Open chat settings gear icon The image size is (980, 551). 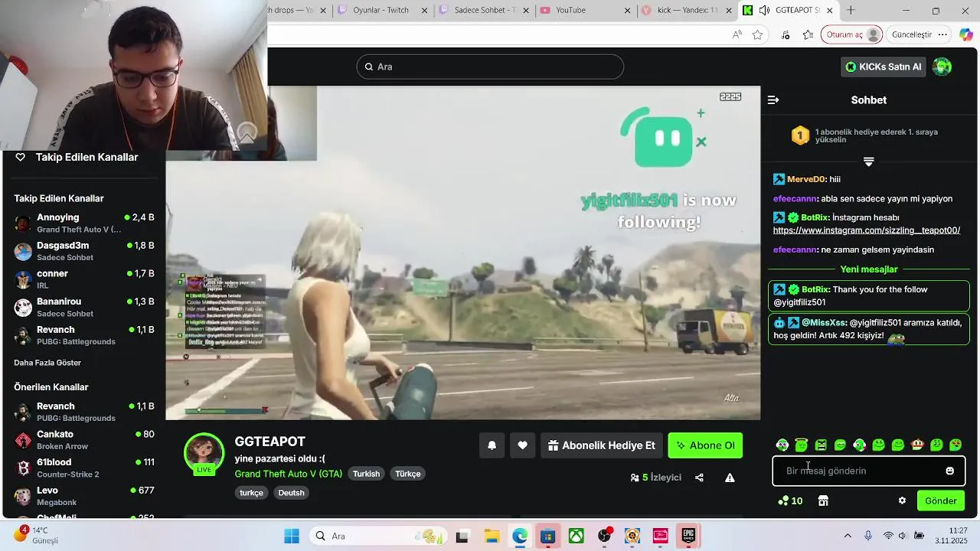[x=902, y=500]
